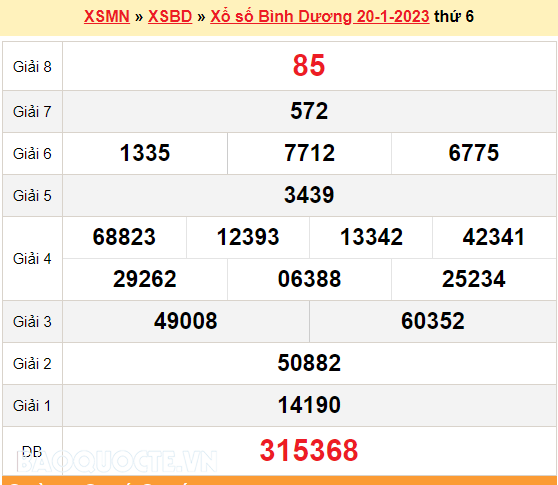Select the Giải 7 result 572
558x485 pixels.
[309, 111]
